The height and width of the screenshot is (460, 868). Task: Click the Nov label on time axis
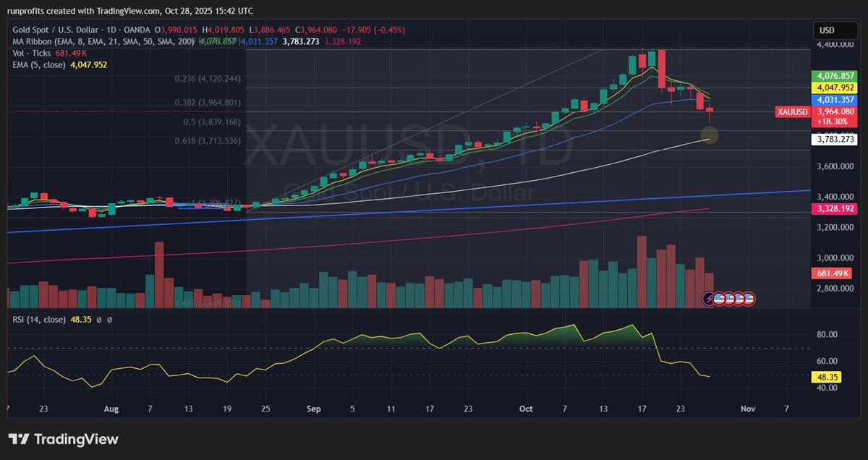pos(748,409)
